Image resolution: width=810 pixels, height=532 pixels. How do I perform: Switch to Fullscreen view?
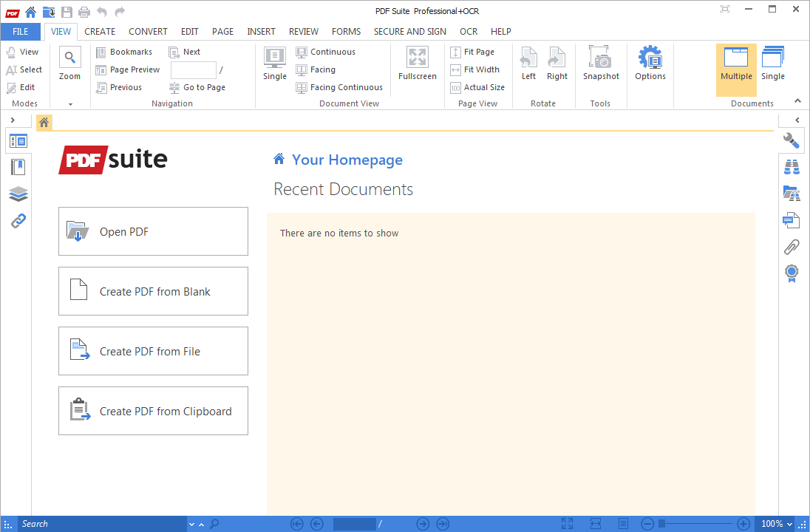coord(418,64)
